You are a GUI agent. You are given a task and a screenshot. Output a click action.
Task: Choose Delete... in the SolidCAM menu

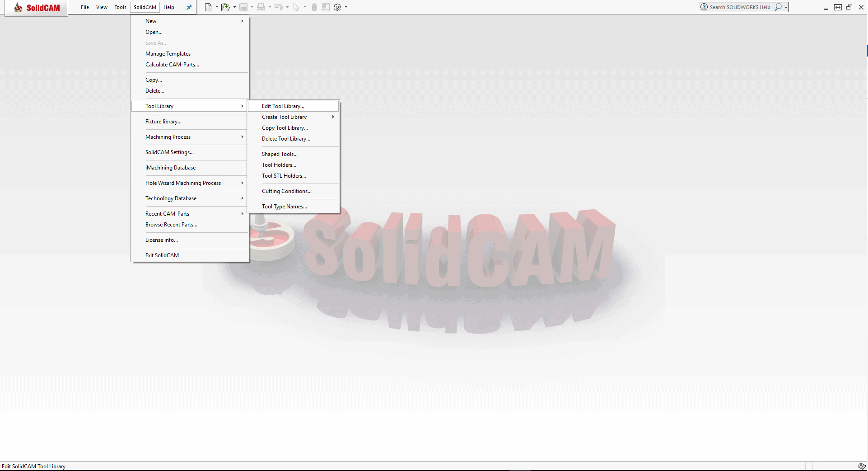190,91
